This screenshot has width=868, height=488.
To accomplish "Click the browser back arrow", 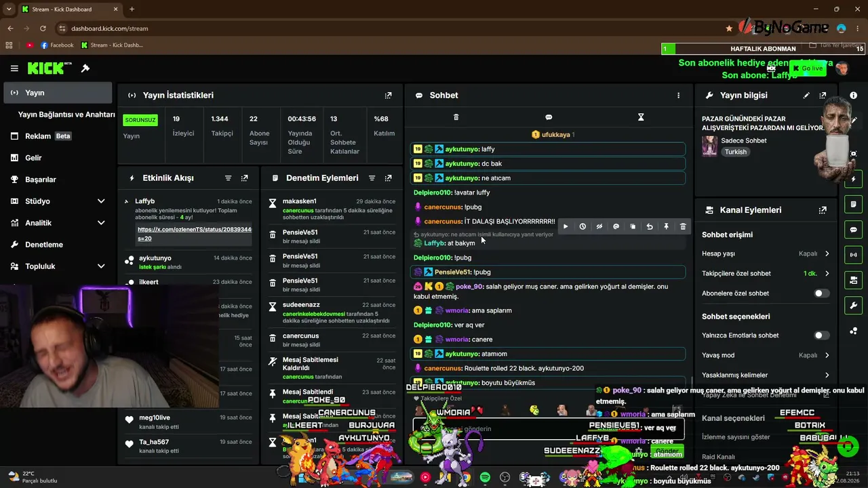I will [x=10, y=28].
